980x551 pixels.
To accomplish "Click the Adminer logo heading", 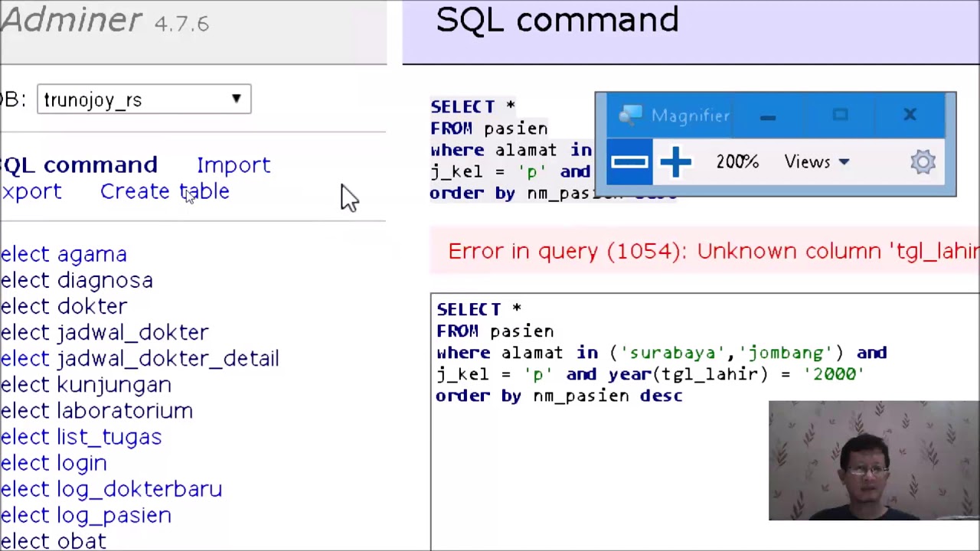I will 71,20.
